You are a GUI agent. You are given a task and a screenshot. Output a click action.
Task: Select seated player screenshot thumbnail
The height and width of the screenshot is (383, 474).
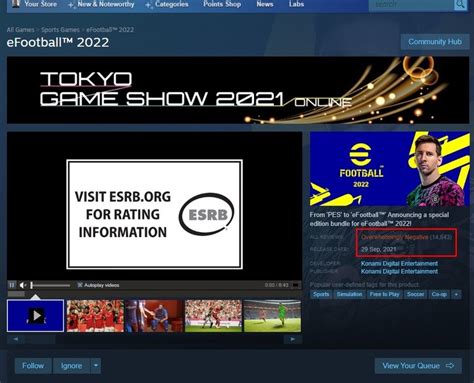point(154,316)
